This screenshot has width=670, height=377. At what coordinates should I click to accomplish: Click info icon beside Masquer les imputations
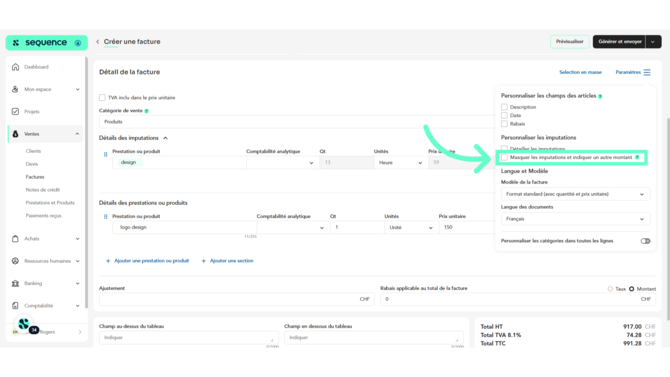(x=637, y=157)
